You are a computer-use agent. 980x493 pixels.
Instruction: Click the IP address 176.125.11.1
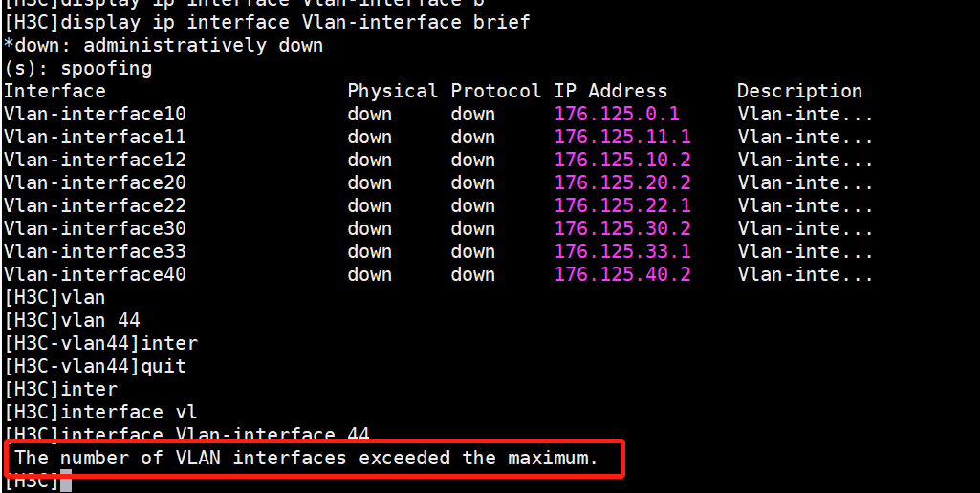coord(622,138)
